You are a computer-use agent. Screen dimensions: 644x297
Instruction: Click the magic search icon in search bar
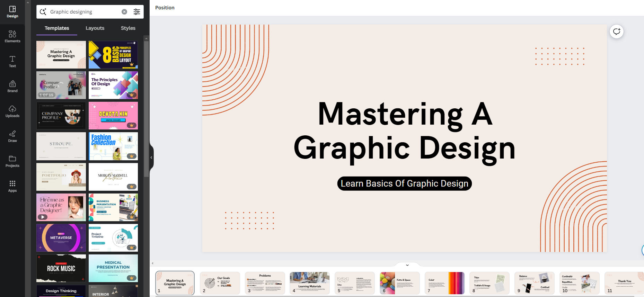click(x=43, y=12)
